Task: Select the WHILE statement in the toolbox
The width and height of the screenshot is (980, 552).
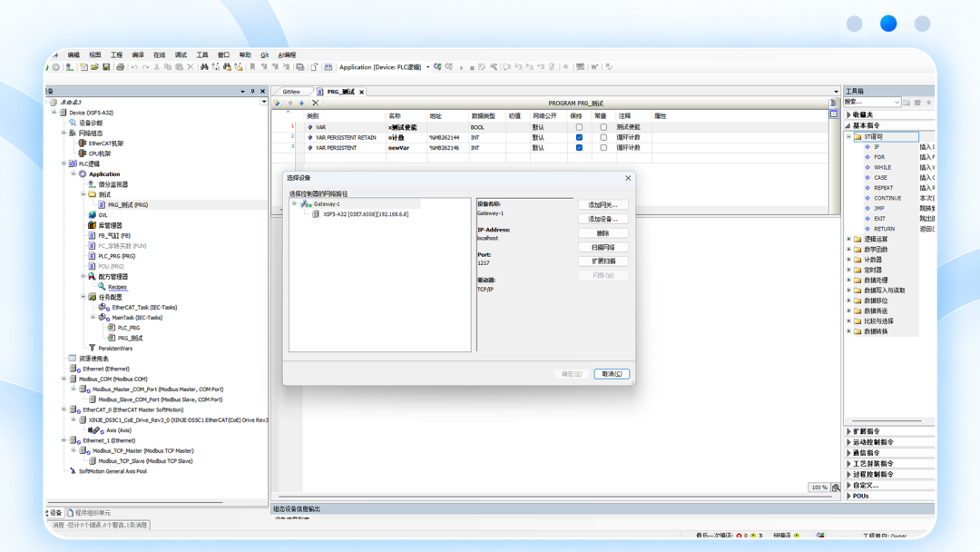Action: point(883,168)
